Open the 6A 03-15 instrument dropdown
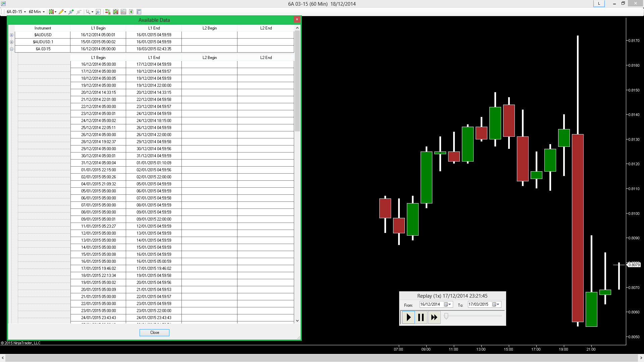 click(16, 12)
